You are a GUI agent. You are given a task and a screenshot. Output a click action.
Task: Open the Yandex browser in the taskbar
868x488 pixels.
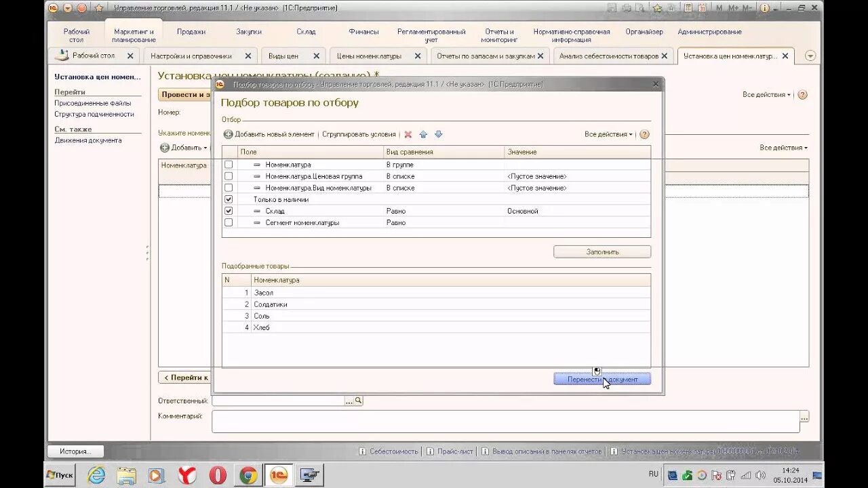pyautogui.click(x=187, y=476)
